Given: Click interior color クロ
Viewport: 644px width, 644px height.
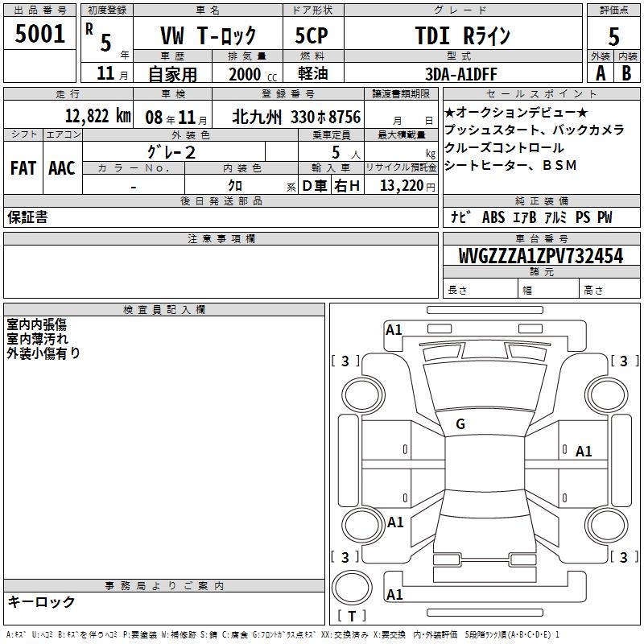Looking at the screenshot, I should [x=235, y=186].
